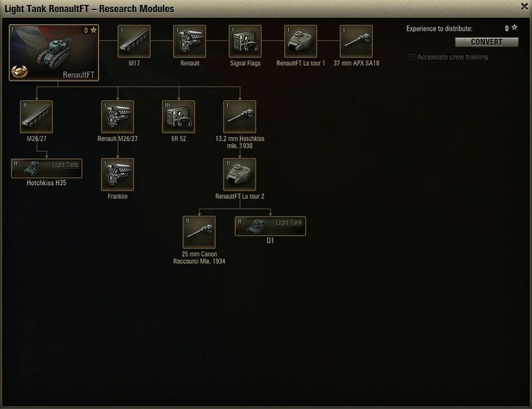Enable Accelerate crew training checkbox

click(411, 57)
